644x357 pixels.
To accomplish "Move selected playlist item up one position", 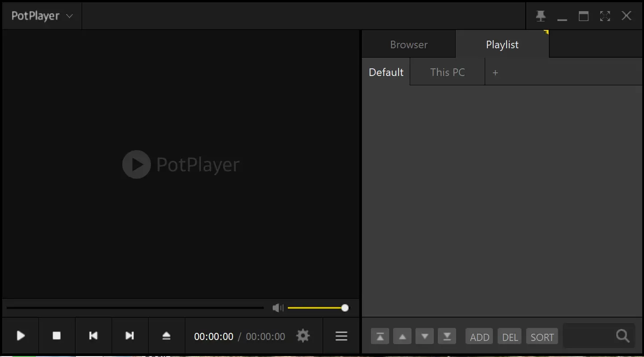I will 402,336.
